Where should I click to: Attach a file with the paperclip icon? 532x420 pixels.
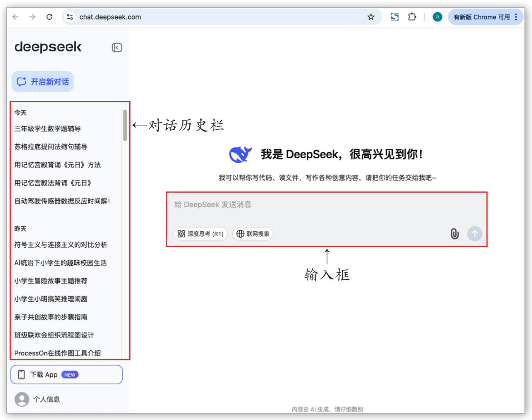pyautogui.click(x=455, y=234)
